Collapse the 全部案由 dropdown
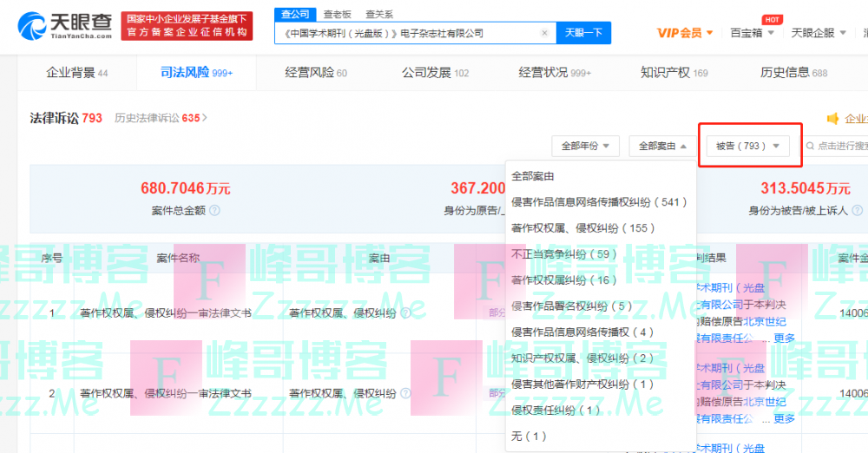Viewport: 868px width, 453px height. [662, 146]
